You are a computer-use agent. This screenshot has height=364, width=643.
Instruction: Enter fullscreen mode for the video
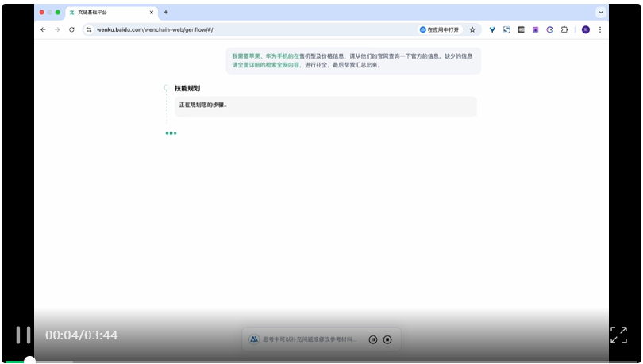[x=618, y=335]
